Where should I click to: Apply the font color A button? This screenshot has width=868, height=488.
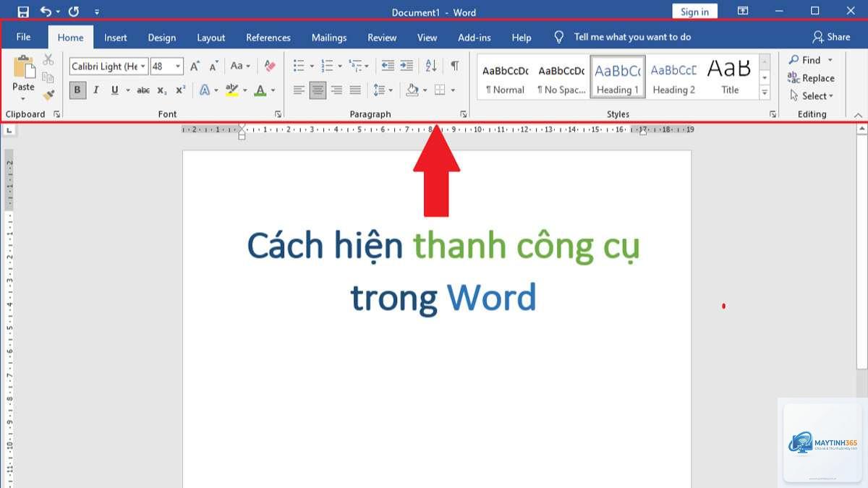coord(260,90)
